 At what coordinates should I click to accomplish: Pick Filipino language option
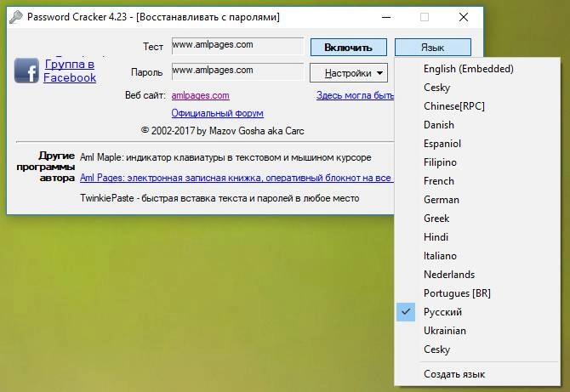pyautogui.click(x=477, y=162)
